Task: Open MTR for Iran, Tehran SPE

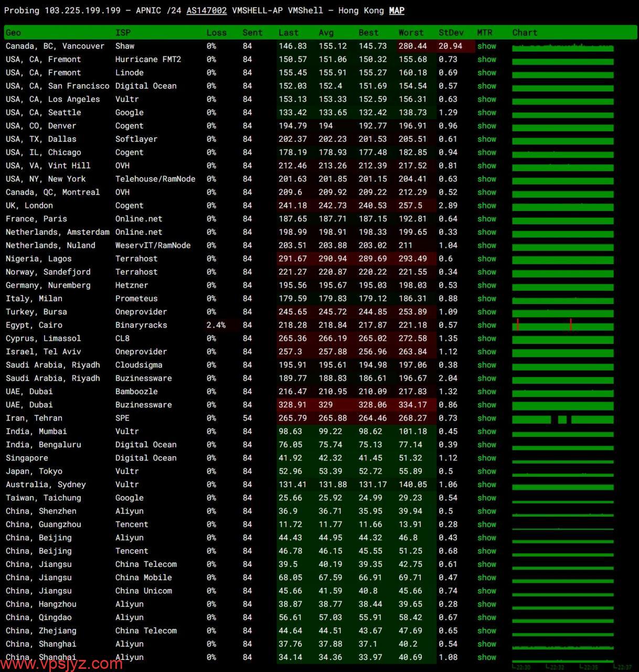Action: tap(486, 418)
